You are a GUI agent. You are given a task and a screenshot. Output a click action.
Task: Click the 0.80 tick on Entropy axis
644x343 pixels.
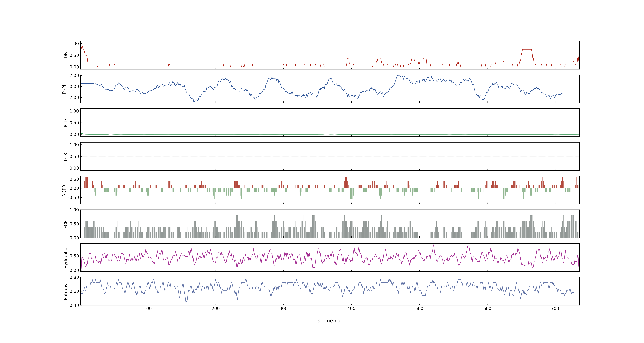74,277
